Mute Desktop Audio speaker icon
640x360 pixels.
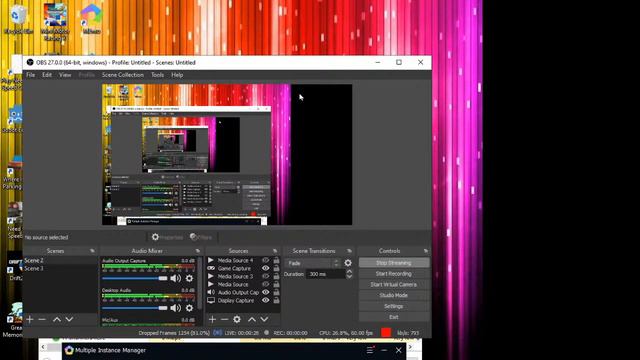pos(176,308)
